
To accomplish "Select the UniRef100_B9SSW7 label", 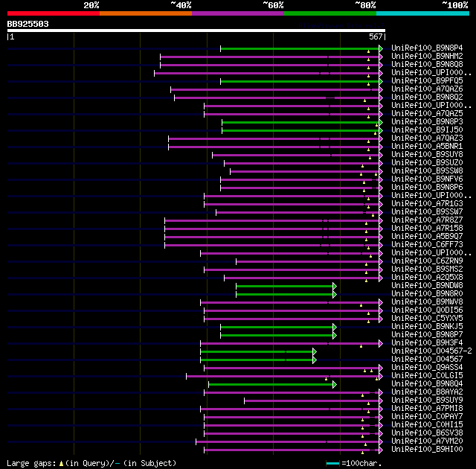I will point(427,212).
